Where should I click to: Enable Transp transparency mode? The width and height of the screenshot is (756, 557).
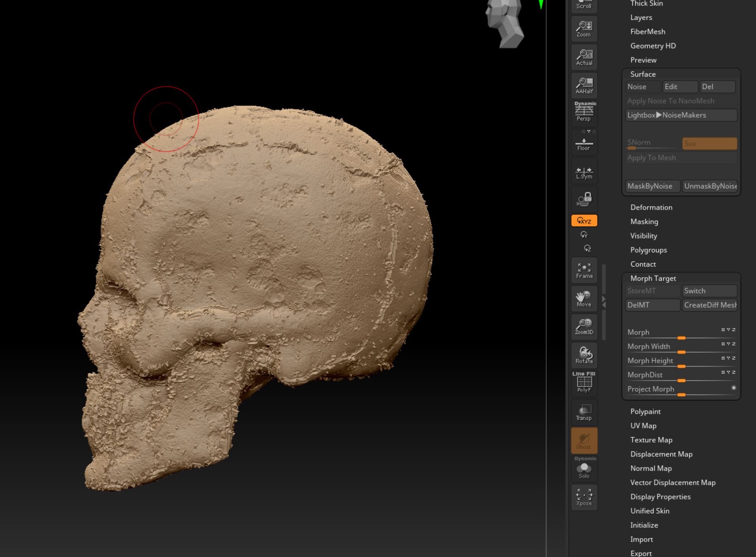click(x=584, y=412)
